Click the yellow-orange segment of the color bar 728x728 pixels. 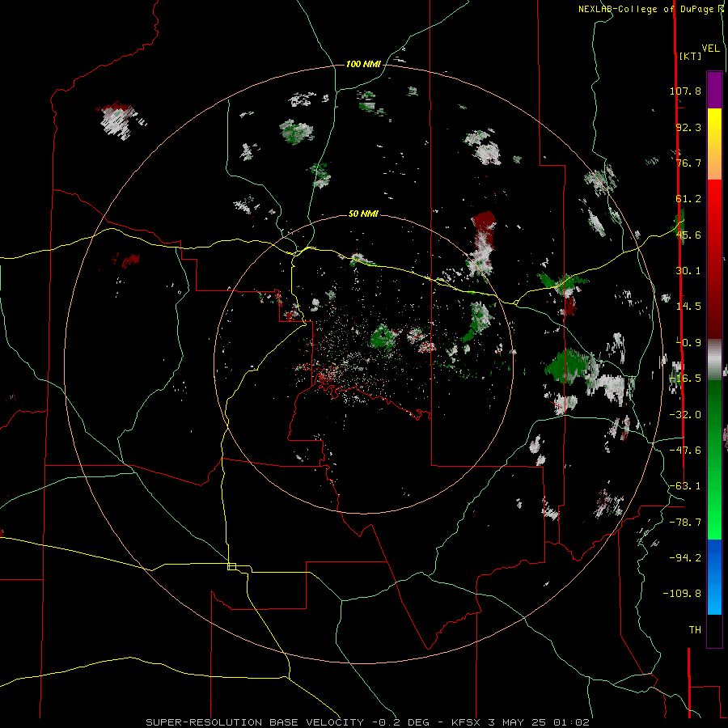[714, 144]
